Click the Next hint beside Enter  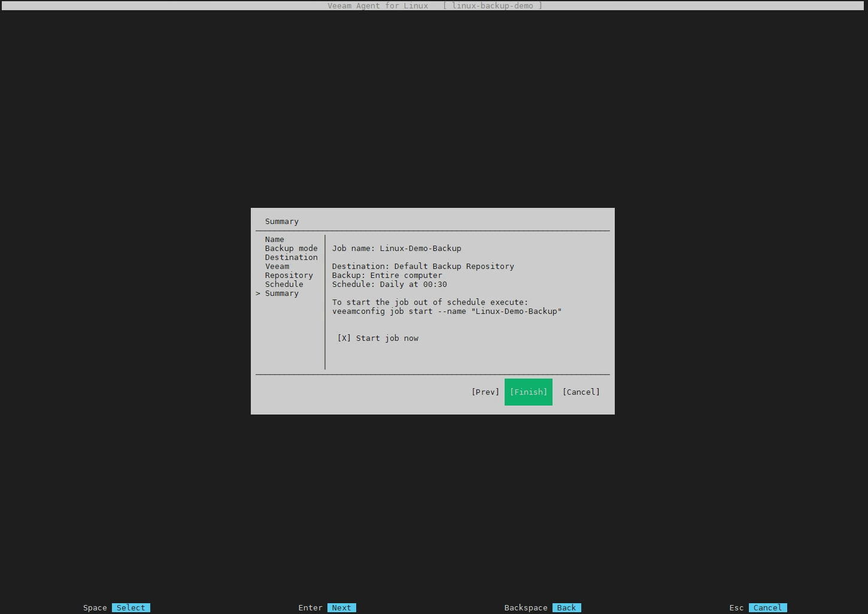pos(341,607)
